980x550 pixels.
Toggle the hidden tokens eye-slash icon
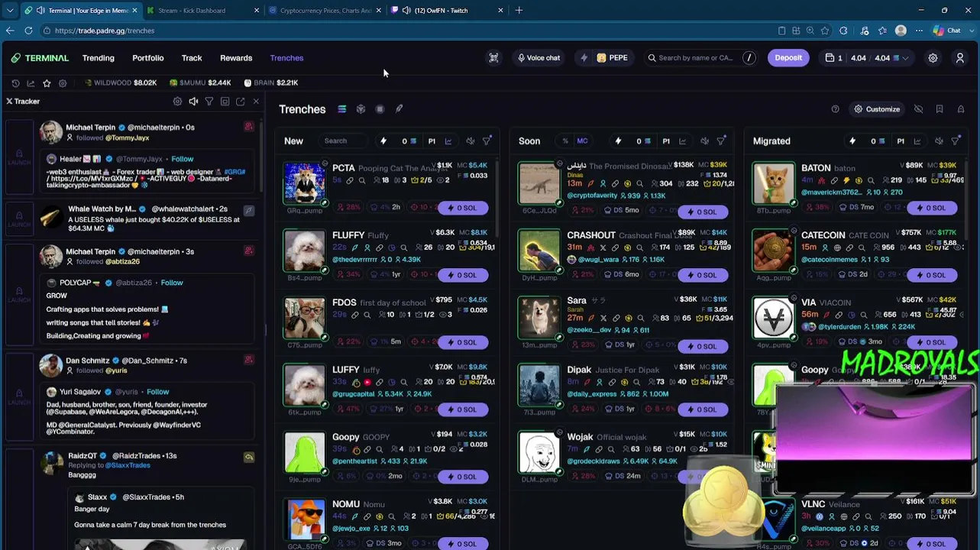[919, 109]
